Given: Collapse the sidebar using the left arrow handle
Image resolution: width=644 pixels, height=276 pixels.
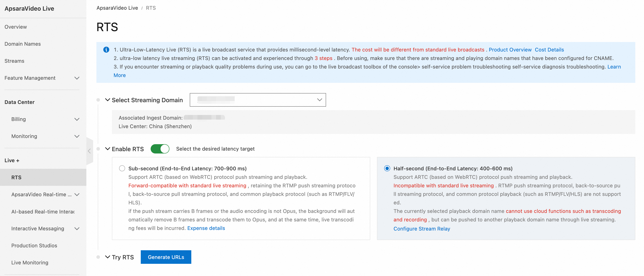Looking at the screenshot, I should pyautogui.click(x=89, y=151).
